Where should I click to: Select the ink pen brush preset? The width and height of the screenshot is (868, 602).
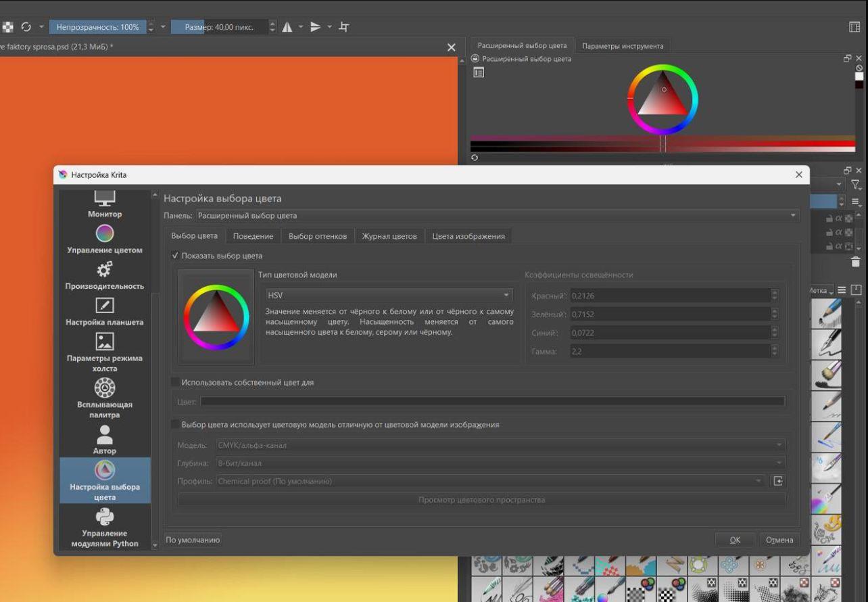tap(825, 344)
